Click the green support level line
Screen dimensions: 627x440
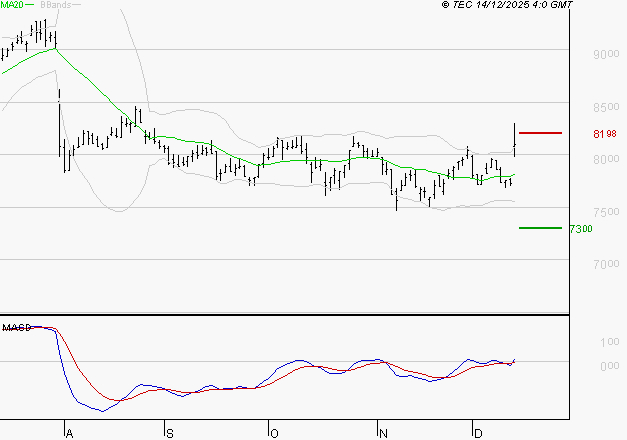540,228
